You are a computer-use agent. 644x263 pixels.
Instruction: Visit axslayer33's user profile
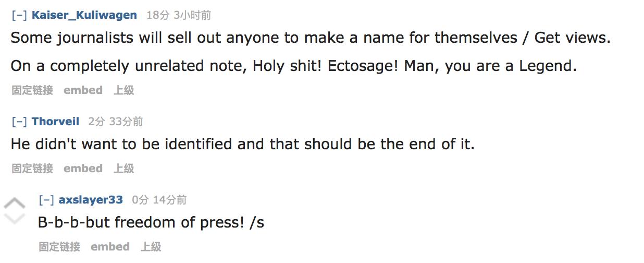91,200
